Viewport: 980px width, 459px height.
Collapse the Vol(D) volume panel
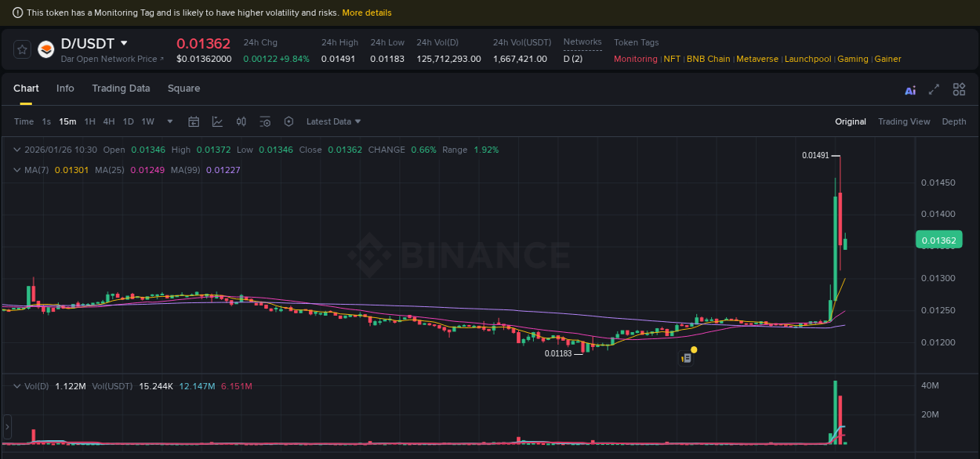pyautogui.click(x=16, y=385)
